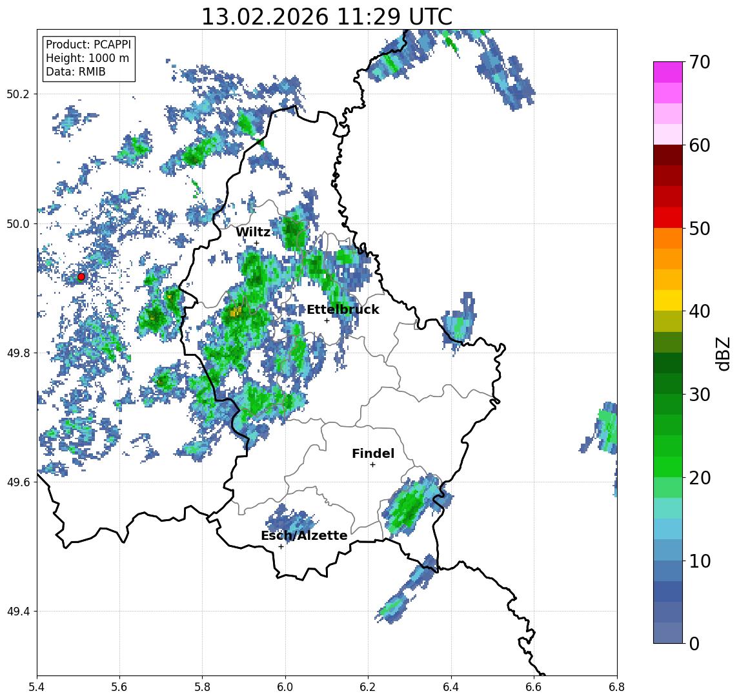Click the 'Product: PCAPPI' legend line
739x700 pixels.
tap(88, 45)
